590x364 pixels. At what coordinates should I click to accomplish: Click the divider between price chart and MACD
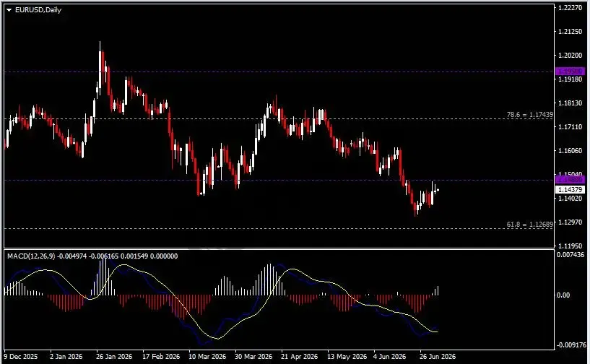279,249
